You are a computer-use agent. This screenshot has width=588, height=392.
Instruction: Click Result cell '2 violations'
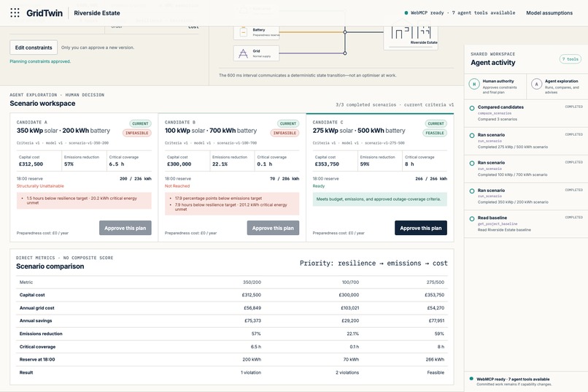point(347,372)
